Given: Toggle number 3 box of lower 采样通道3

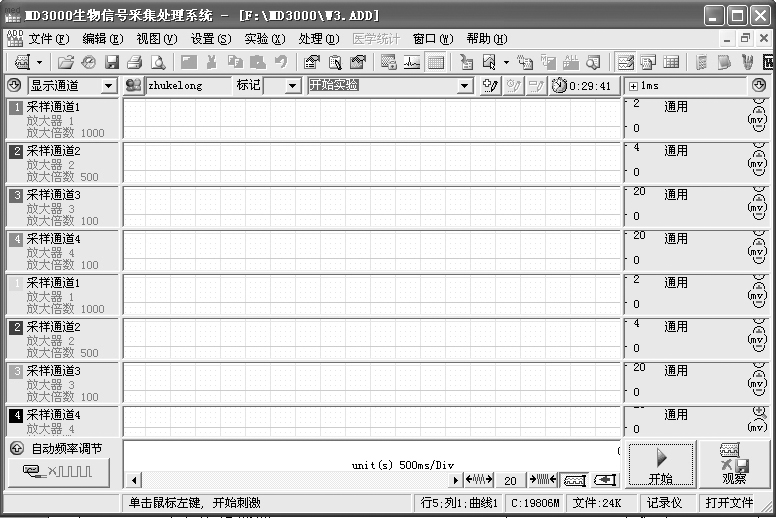Looking at the screenshot, I should [x=16, y=371].
